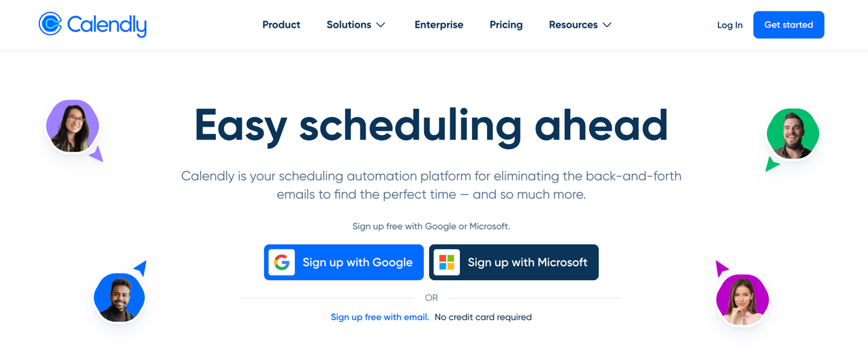Image resolution: width=868 pixels, height=358 pixels.
Task: Click the green arrow pointer icon
Action: 771,164
